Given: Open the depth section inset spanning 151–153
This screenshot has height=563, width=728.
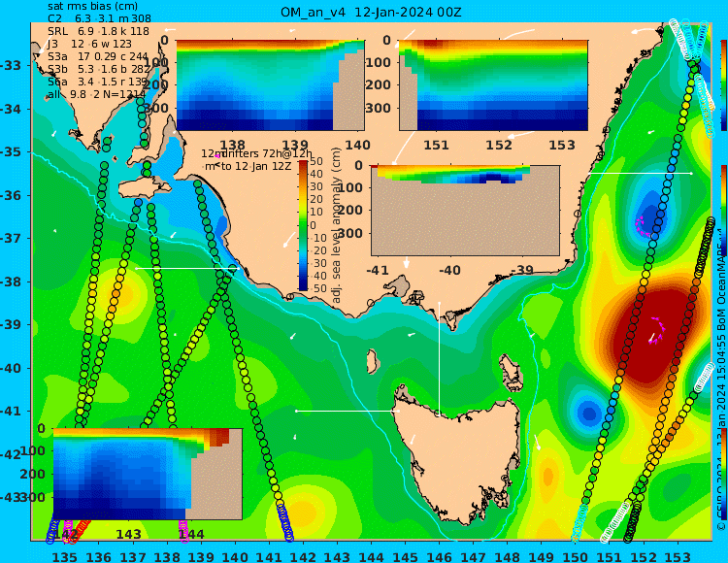Looking at the screenshot, I should pos(493,85).
